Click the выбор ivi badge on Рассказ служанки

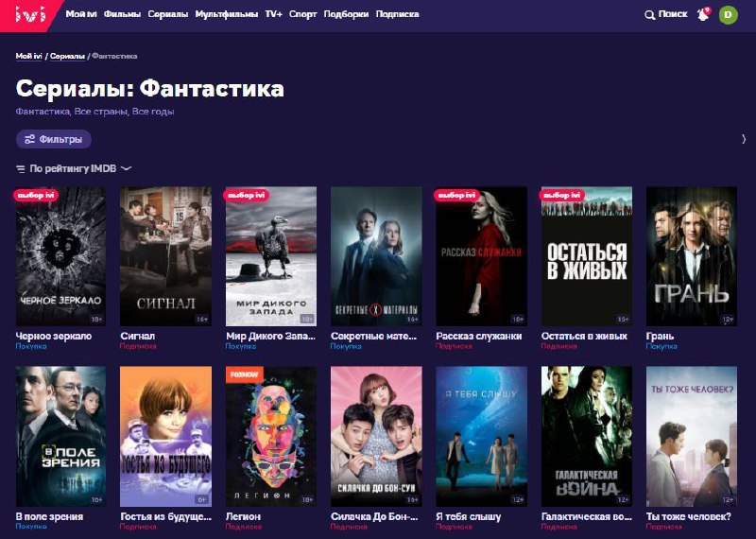pyautogui.click(x=457, y=195)
